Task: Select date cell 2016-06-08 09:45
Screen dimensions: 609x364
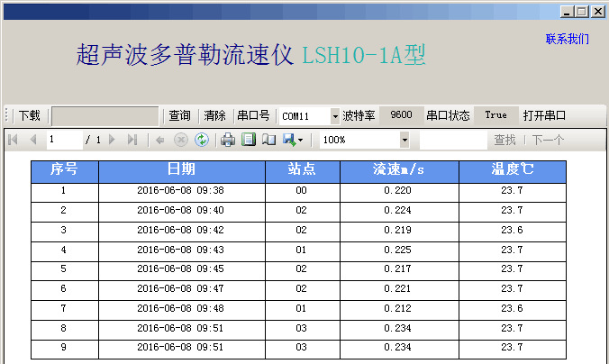Action: [x=180, y=269]
